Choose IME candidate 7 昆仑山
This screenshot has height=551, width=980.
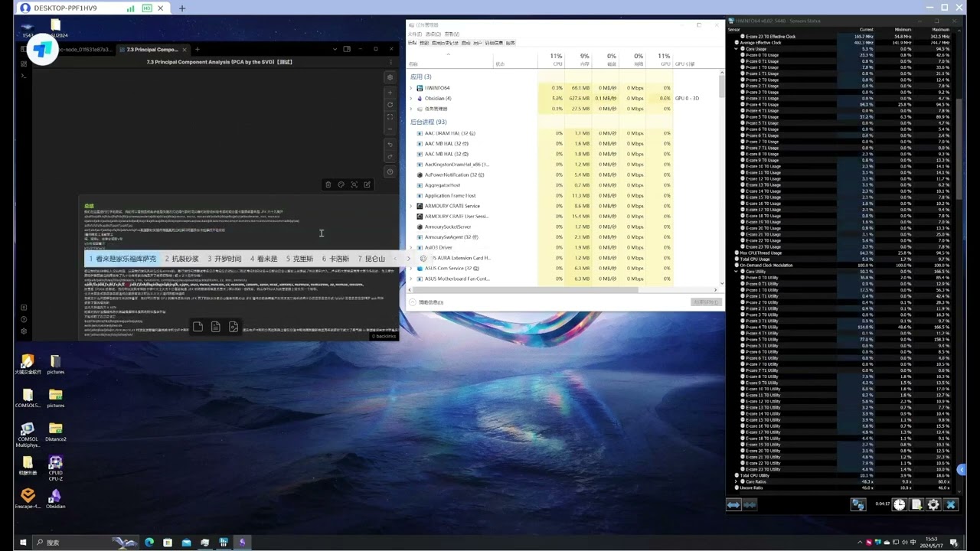tap(371, 259)
